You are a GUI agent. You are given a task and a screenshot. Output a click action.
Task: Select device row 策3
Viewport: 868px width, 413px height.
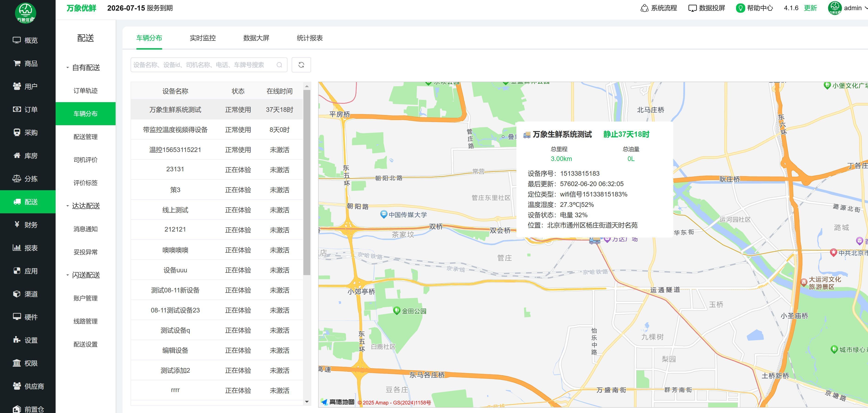click(x=217, y=190)
